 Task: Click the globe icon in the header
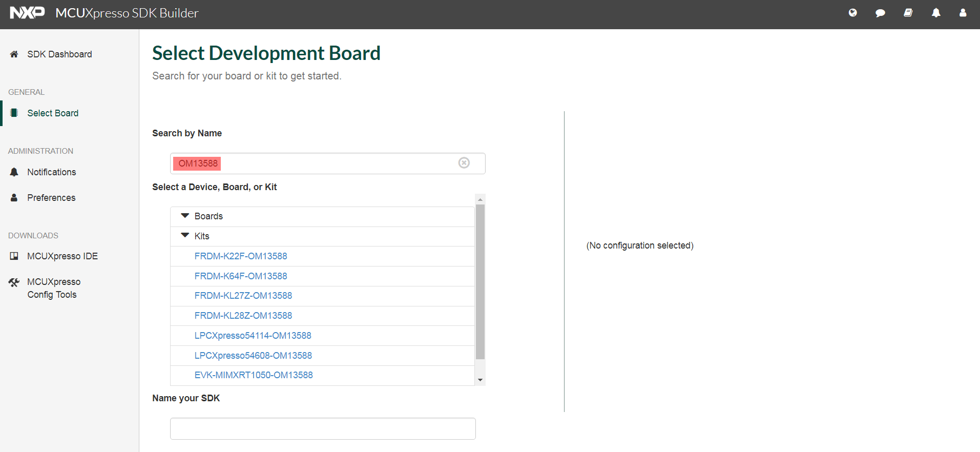tap(852, 13)
